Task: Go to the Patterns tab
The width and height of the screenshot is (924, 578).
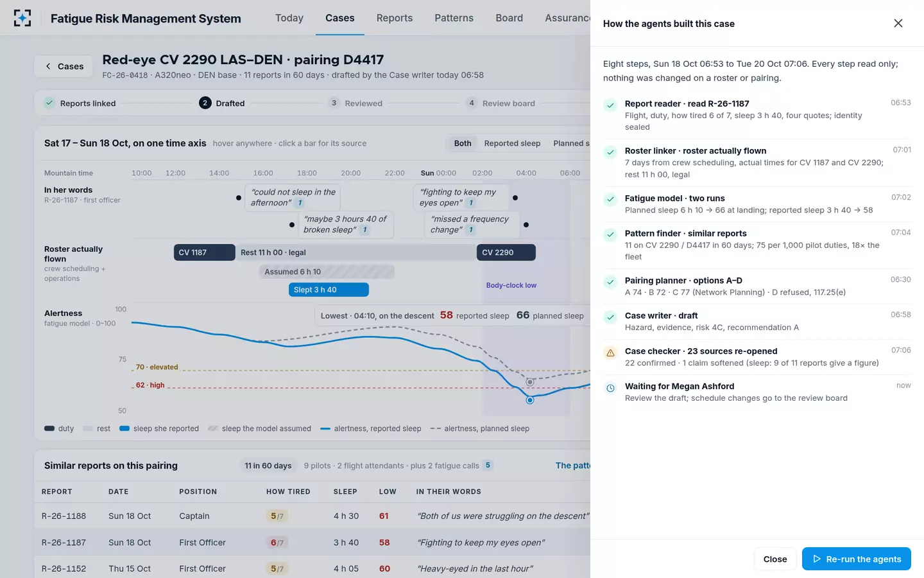Action: (454, 18)
